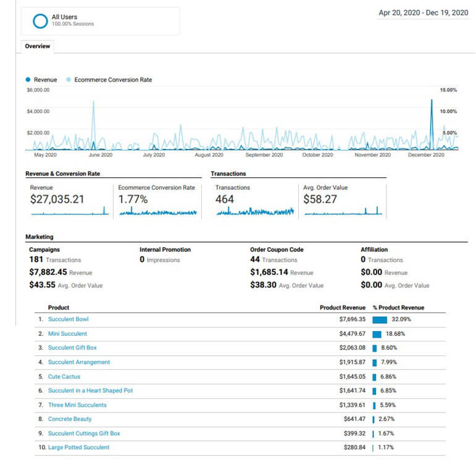Click the 100.00% Sessions label

(73, 23)
